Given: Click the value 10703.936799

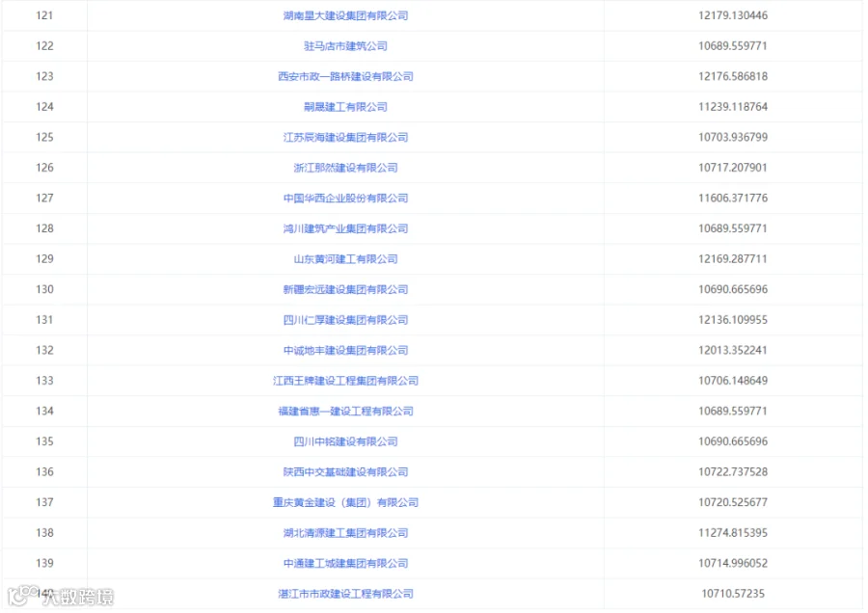Looking at the screenshot, I should [733, 137].
